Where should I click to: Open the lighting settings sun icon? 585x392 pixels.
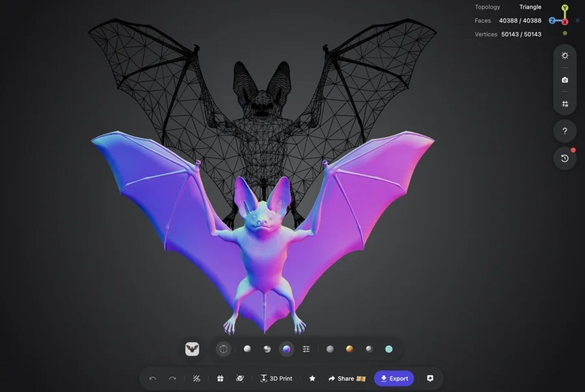(565, 56)
